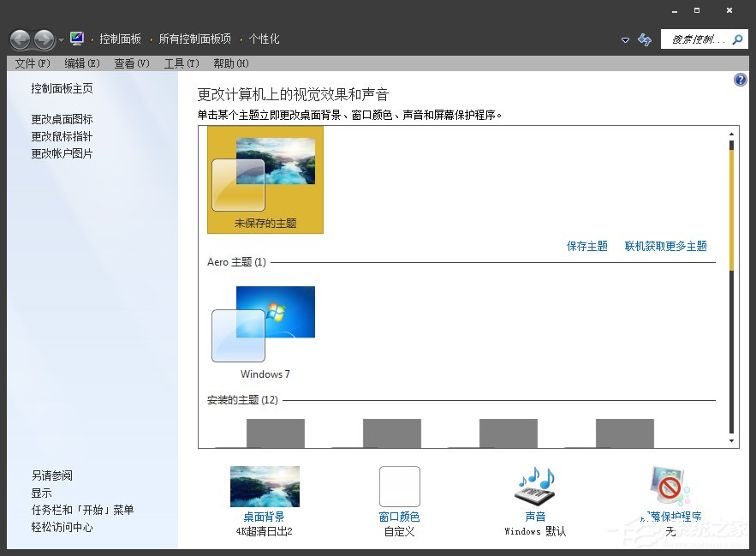Click the refresh icon in address bar

pyautogui.click(x=644, y=39)
